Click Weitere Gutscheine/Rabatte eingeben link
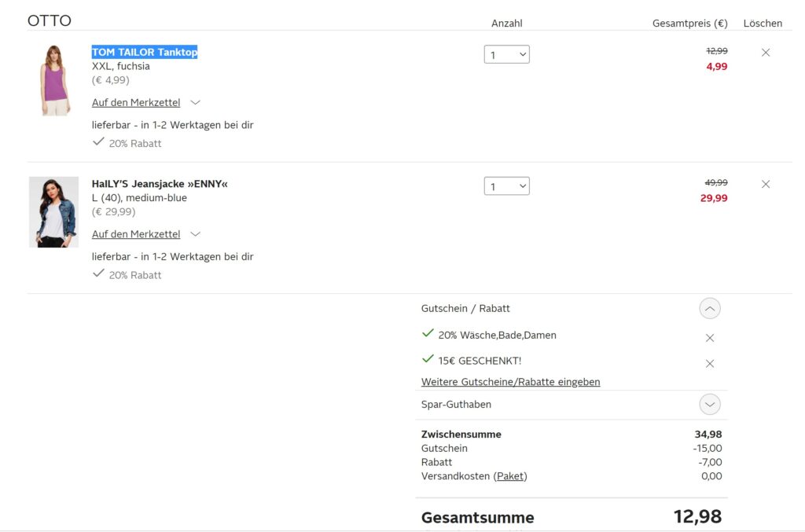Viewport: 805px width, 532px height. (510, 382)
